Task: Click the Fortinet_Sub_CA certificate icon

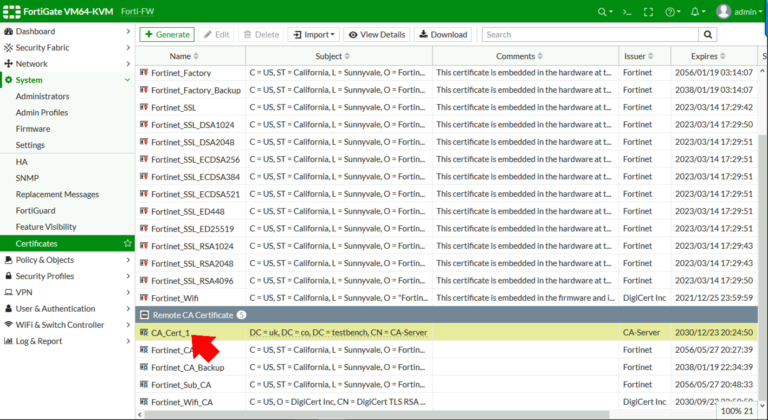Action: pyautogui.click(x=144, y=385)
